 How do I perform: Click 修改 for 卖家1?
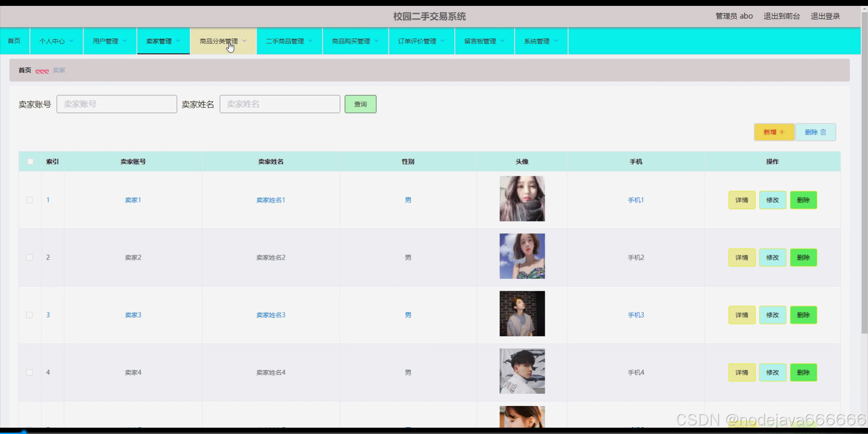[773, 200]
